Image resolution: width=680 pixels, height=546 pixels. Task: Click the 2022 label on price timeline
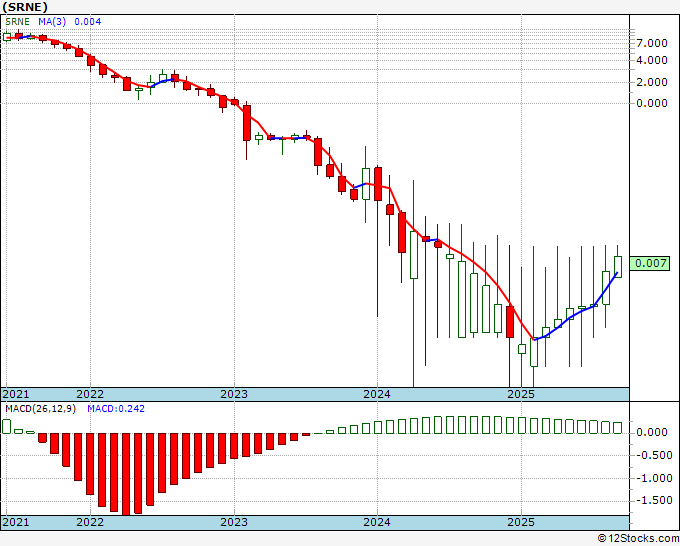[90, 394]
